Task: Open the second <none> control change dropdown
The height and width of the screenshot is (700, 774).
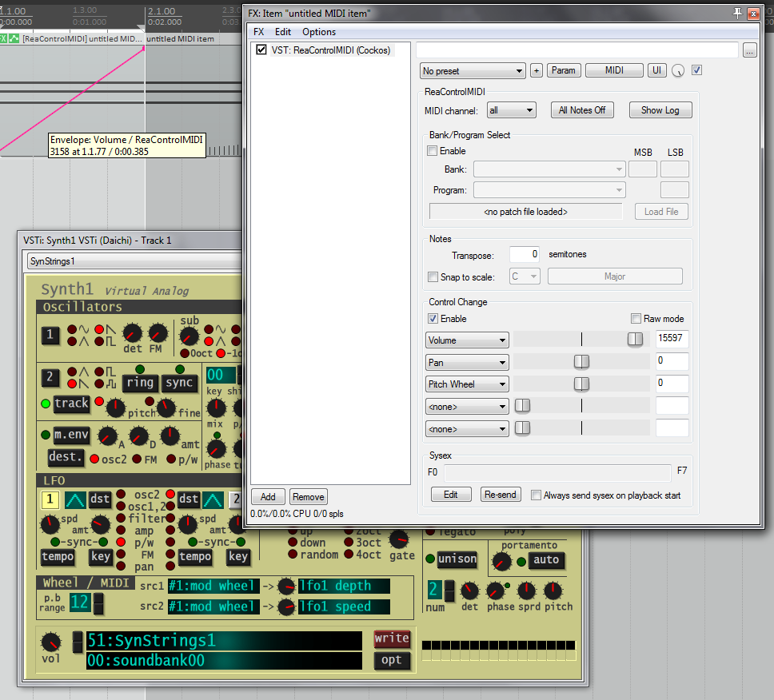Action: pyautogui.click(x=467, y=429)
